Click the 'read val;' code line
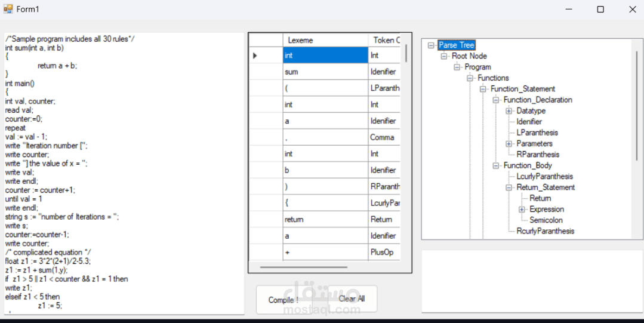 (x=19, y=110)
